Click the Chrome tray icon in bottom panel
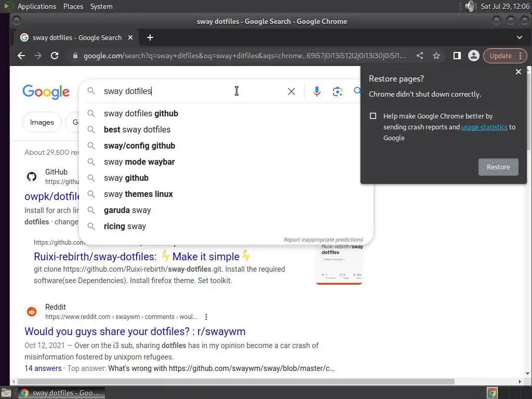 pyautogui.click(x=492, y=393)
